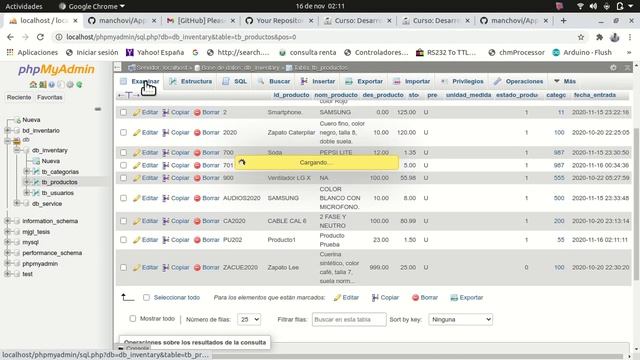Click the log out door icon
The width and height of the screenshot is (640, 360).
click(x=42, y=84)
